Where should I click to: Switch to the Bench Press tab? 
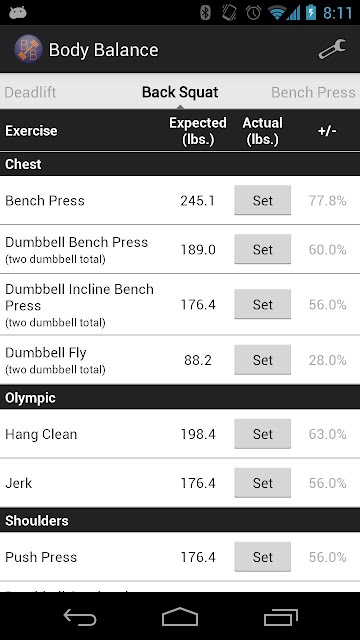click(x=313, y=92)
